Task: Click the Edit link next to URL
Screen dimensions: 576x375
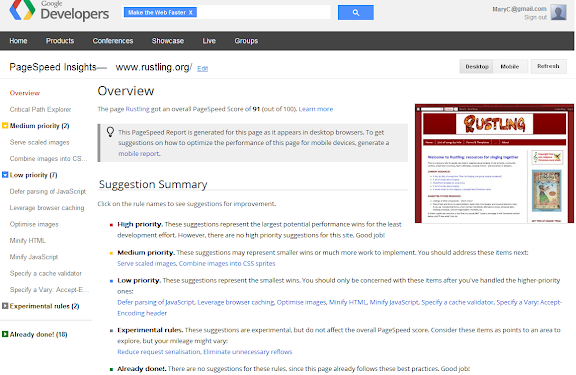Action: point(202,68)
